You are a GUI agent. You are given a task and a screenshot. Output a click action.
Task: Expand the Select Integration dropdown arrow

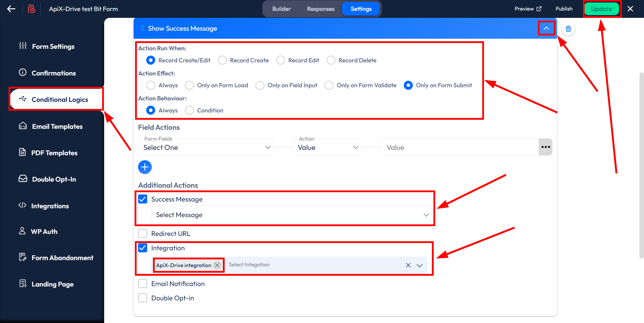pos(419,265)
